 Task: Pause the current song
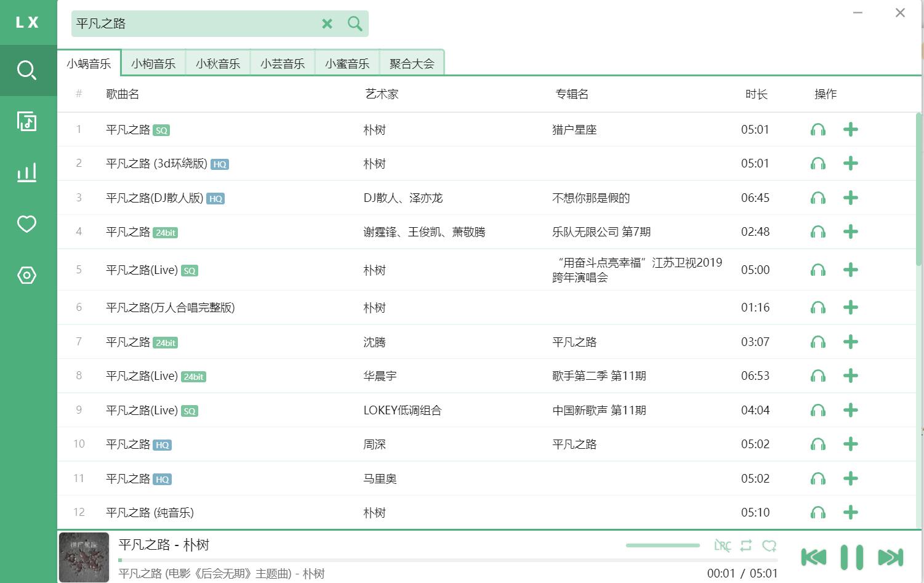(x=852, y=557)
